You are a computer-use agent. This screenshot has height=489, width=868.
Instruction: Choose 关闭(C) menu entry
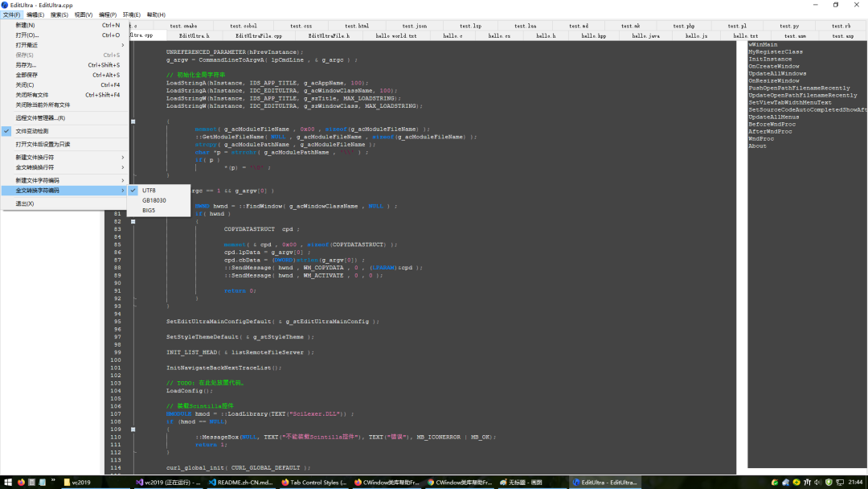pos(64,85)
